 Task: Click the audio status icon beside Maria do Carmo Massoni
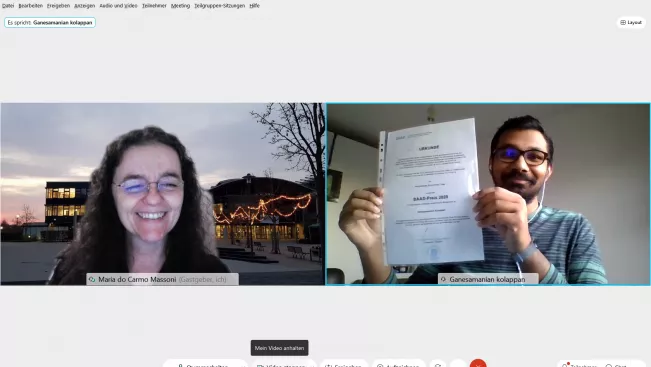[x=92, y=279]
